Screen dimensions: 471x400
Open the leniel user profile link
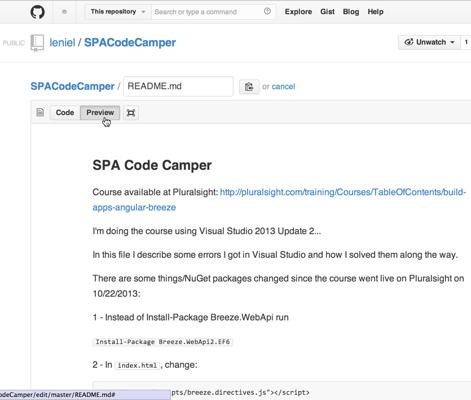(62, 43)
